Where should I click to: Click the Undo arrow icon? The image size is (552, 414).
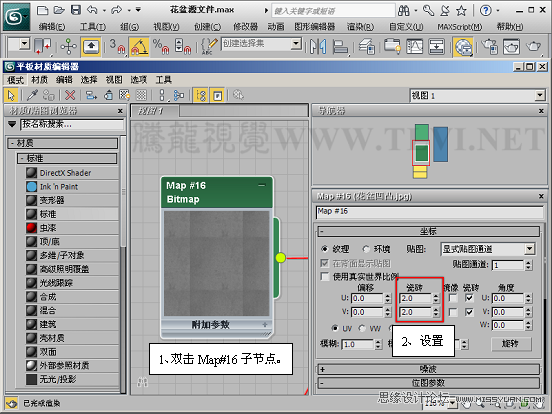point(92,10)
